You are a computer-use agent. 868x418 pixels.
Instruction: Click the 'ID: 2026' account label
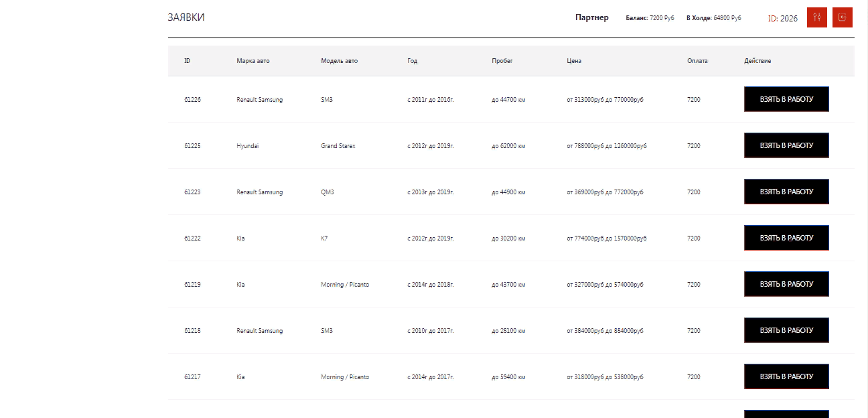[x=782, y=19]
